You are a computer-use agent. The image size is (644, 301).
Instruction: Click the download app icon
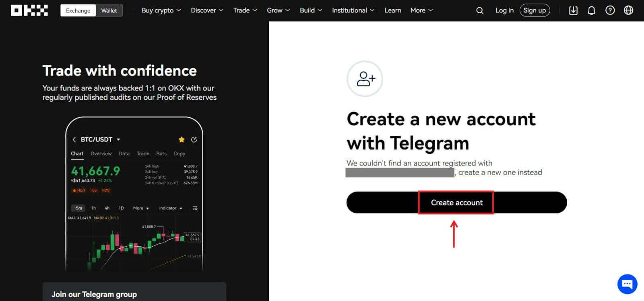(x=573, y=10)
